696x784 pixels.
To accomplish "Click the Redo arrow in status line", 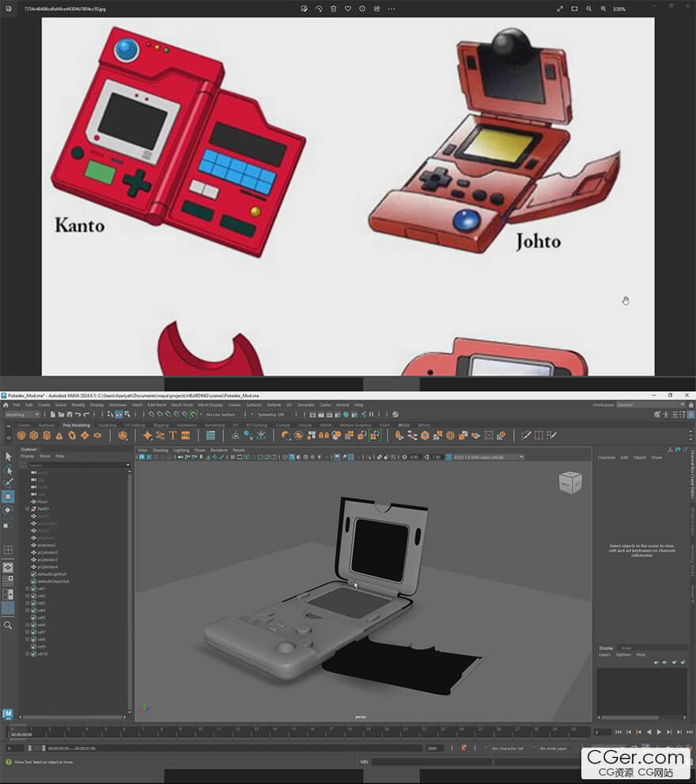I will click(x=86, y=415).
